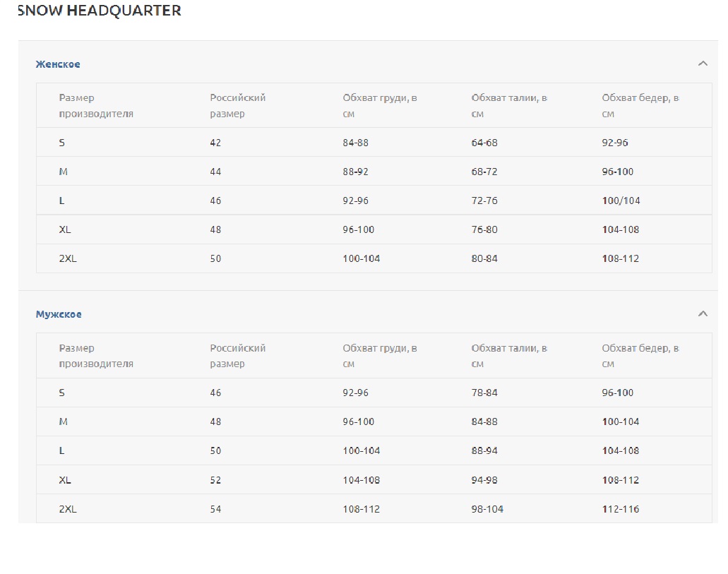Click women's waist value 64-68
Image resolution: width=728 pixels, height=574 pixels.
click(484, 143)
